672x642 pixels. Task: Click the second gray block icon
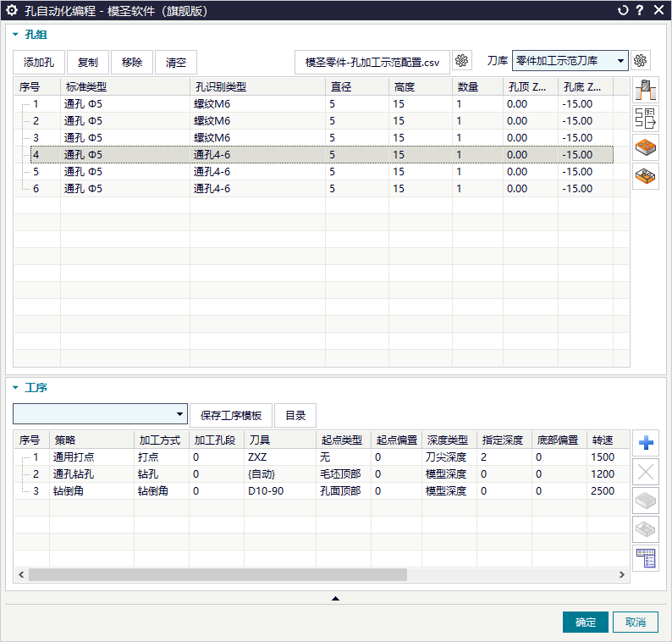[x=646, y=529]
